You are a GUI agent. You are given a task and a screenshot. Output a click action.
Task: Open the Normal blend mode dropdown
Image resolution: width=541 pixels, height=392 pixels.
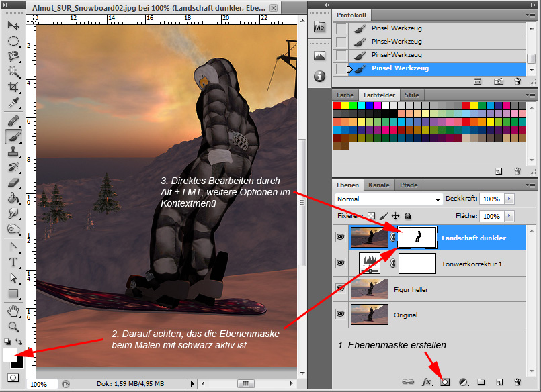click(388, 199)
